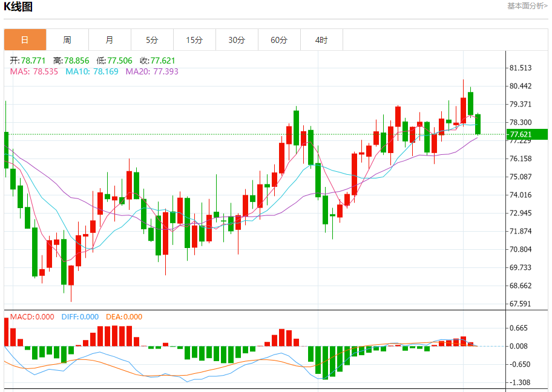Image resolution: width=552 pixels, height=392 pixels.
Task: Click the 0.008 MACD axis label
Action: pyautogui.click(x=519, y=346)
